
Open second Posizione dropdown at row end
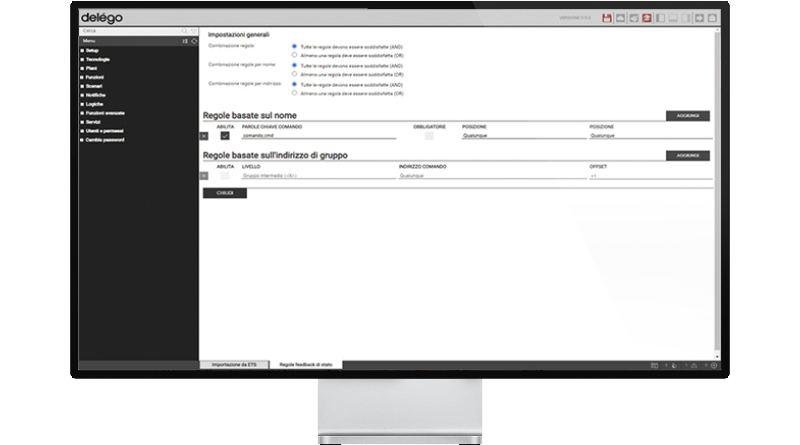tap(651, 136)
